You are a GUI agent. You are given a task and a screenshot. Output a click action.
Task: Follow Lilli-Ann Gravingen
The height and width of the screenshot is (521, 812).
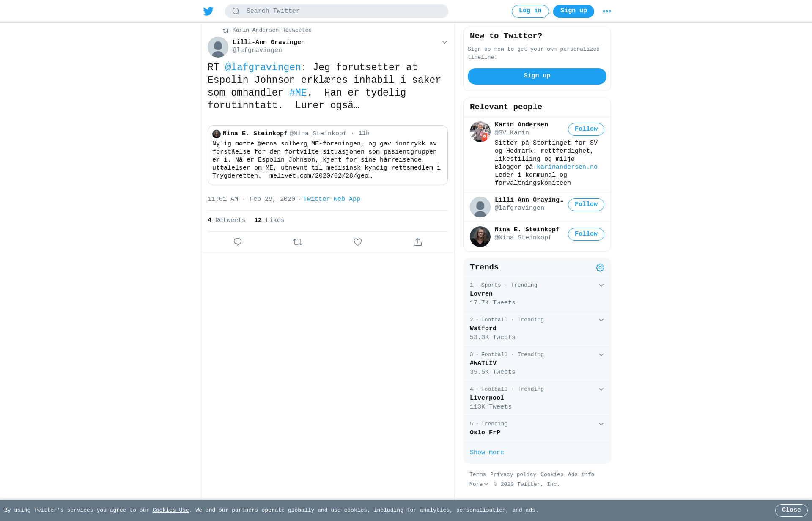click(x=586, y=205)
